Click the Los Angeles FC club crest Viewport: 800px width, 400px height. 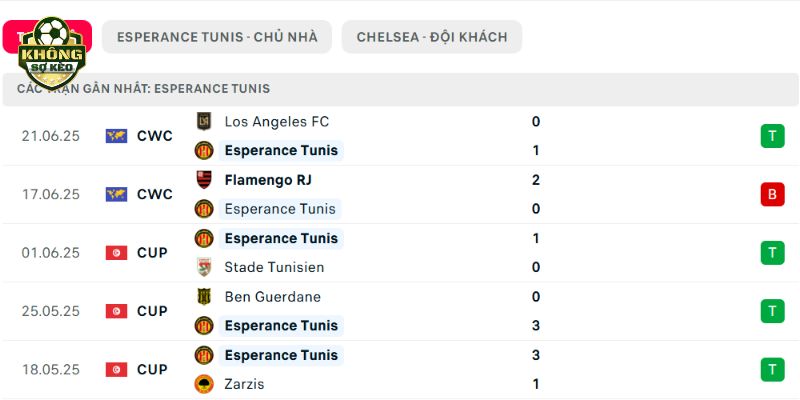[204, 121]
